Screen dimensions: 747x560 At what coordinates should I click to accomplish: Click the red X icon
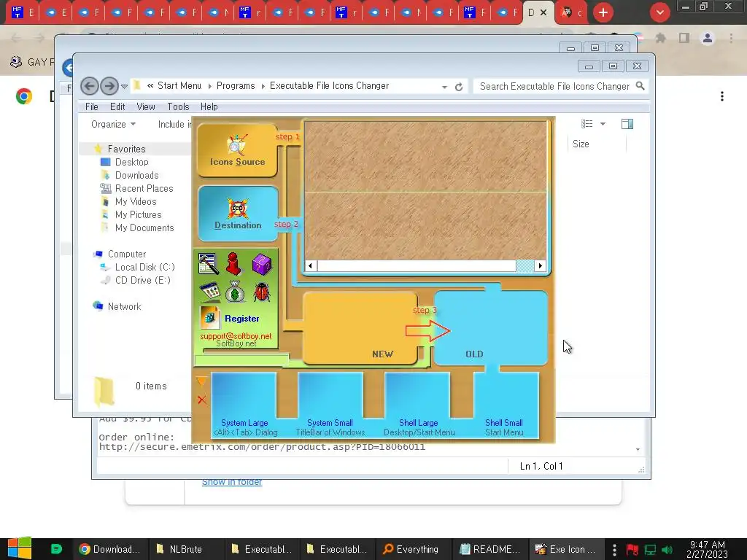[202, 400]
